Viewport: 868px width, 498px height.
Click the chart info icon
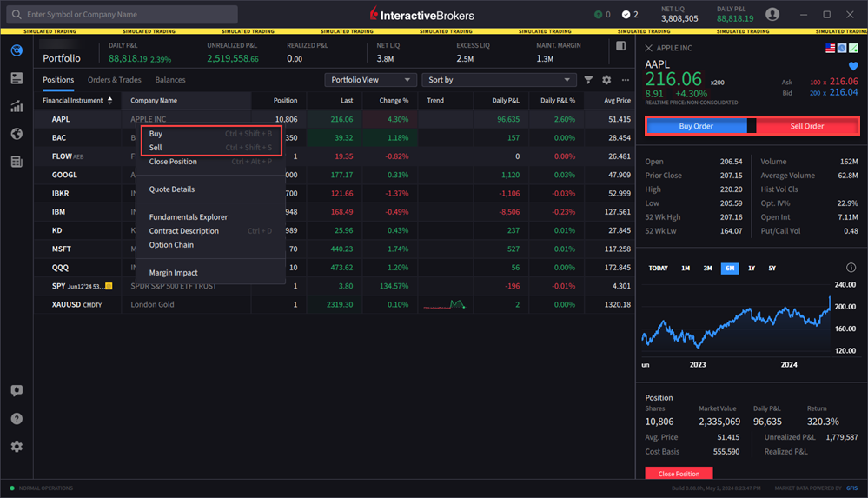[851, 268]
